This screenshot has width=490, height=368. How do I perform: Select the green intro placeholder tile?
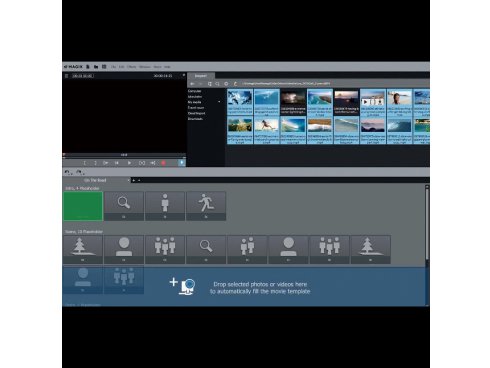point(83,206)
